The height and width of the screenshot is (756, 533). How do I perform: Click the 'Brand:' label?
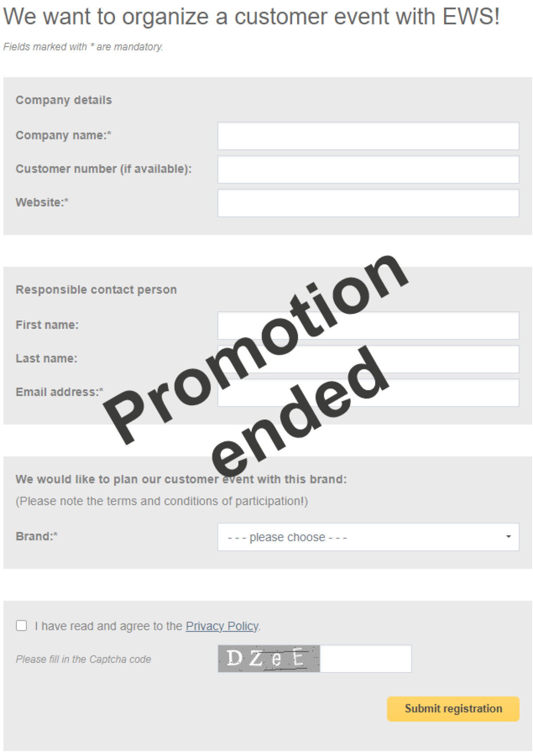tap(37, 536)
